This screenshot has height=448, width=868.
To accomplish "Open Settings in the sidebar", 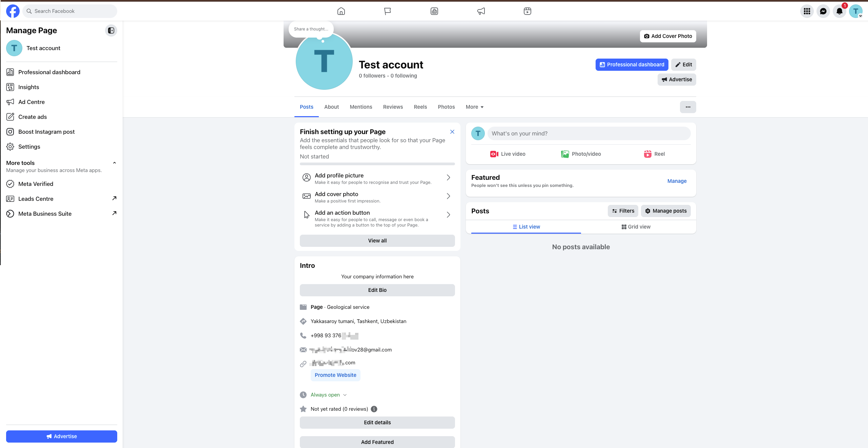I will click(62, 147).
